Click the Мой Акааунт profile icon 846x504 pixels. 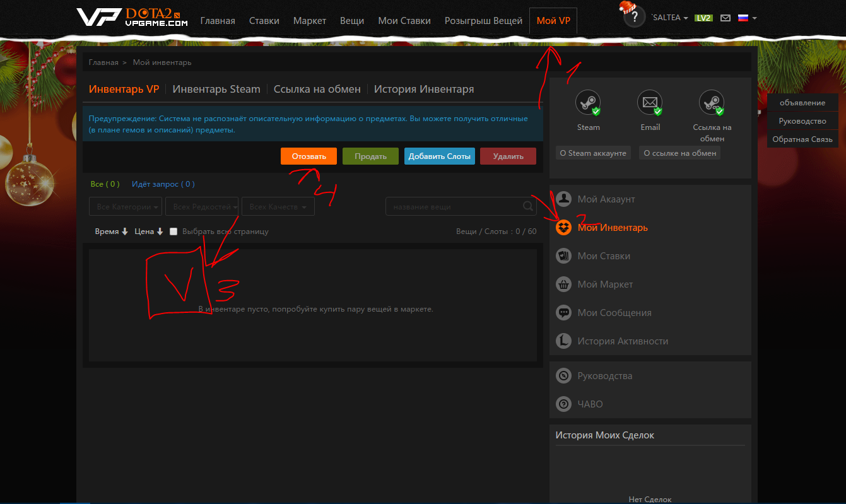point(563,199)
